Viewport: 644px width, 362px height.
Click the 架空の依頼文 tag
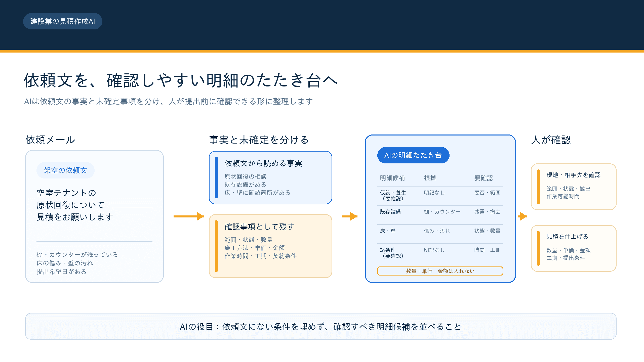(x=65, y=170)
